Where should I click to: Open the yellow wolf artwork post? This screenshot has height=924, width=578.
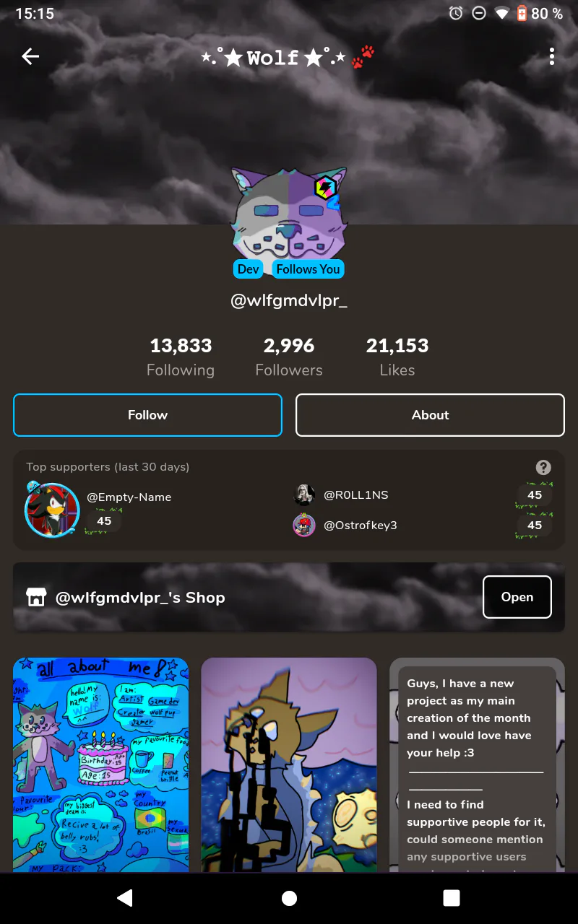coord(289,765)
